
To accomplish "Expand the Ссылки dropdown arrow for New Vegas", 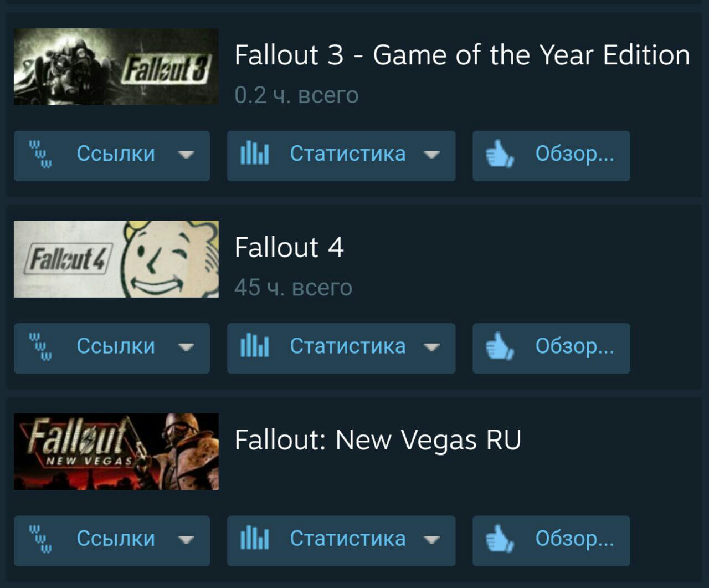I will tap(186, 539).
